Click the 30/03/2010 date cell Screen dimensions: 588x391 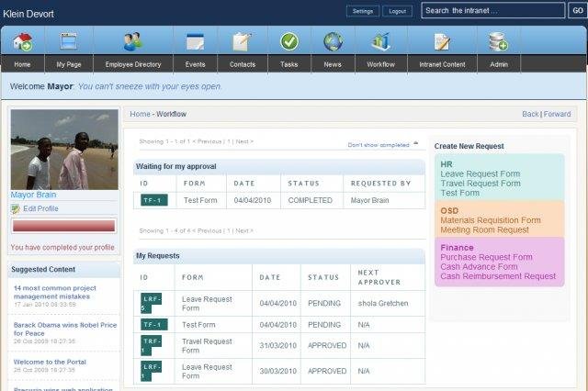(277, 371)
